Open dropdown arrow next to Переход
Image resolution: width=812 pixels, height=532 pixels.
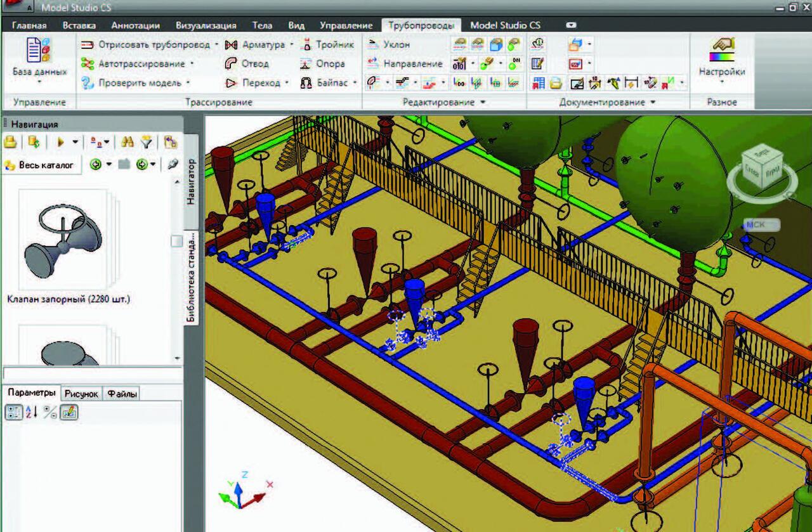(287, 83)
